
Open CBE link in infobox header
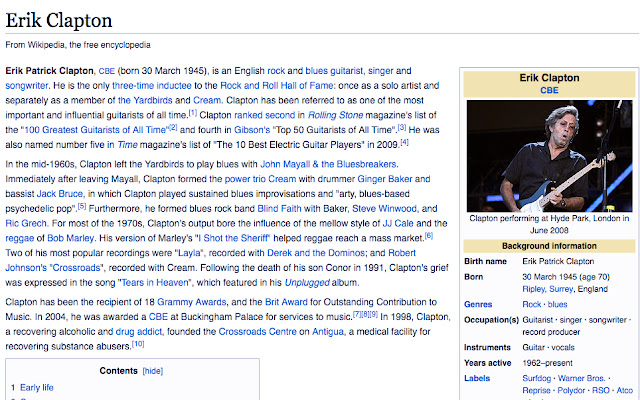pos(549,90)
